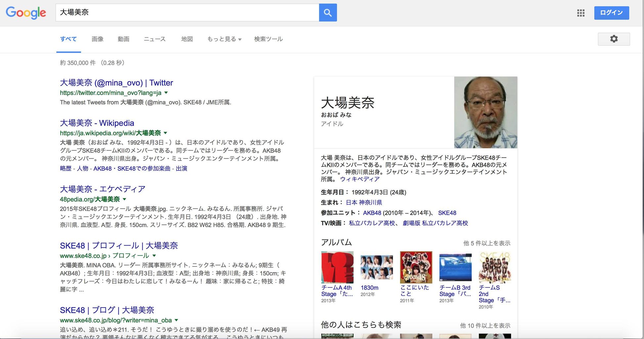Open the チームB 3rd Stage album cover
The width and height of the screenshot is (644, 339).
coord(455,267)
